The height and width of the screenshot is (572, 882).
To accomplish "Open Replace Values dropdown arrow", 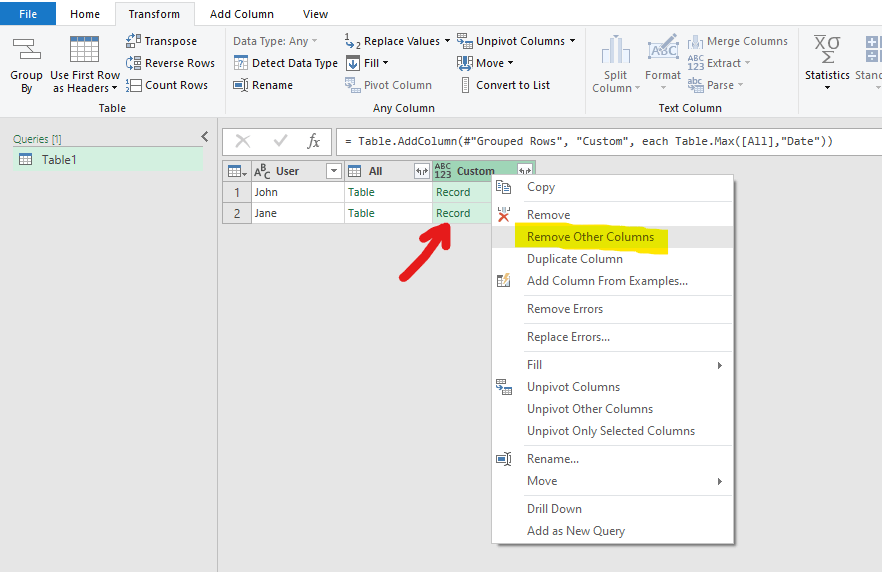I will coord(448,41).
